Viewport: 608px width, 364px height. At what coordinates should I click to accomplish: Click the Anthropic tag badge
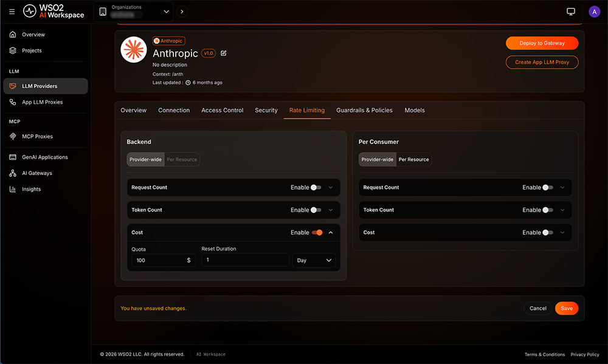[x=168, y=41]
